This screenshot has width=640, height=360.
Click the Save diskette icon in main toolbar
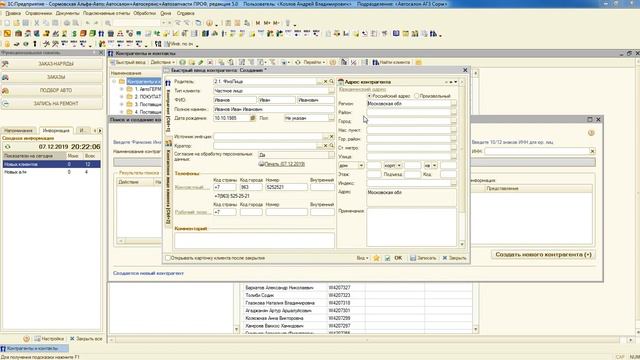[26, 23]
